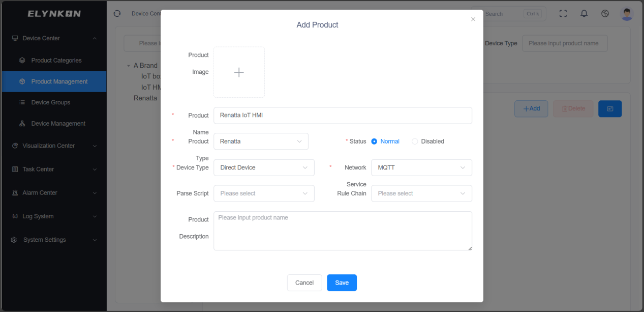This screenshot has height=312, width=644.
Task: Collapse the A Brand tree node
Action: coord(129,66)
